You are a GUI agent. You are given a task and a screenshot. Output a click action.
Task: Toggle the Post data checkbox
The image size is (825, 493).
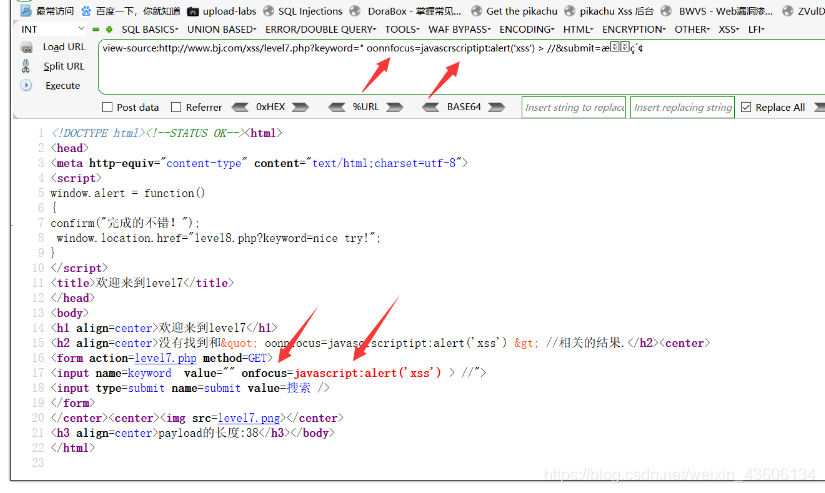click(x=107, y=107)
